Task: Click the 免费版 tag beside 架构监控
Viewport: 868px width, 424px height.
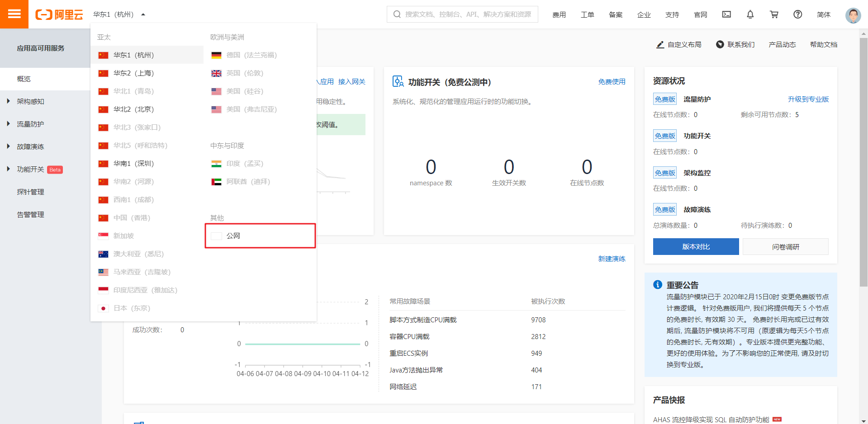Action: pos(665,173)
